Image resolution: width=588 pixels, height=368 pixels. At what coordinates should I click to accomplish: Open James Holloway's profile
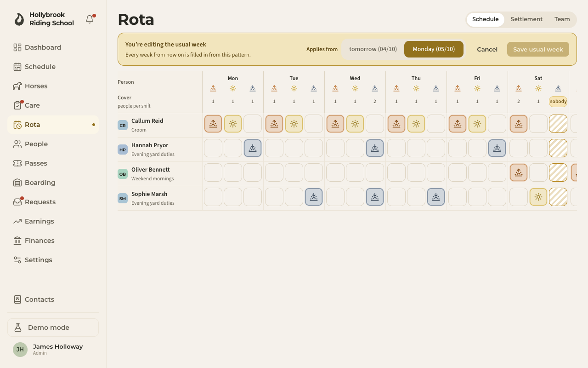pos(53,350)
